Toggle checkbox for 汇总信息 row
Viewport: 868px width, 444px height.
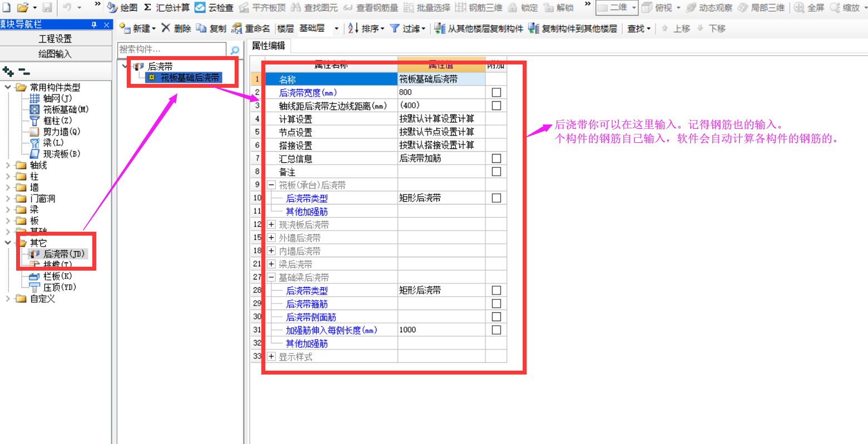[x=497, y=158]
